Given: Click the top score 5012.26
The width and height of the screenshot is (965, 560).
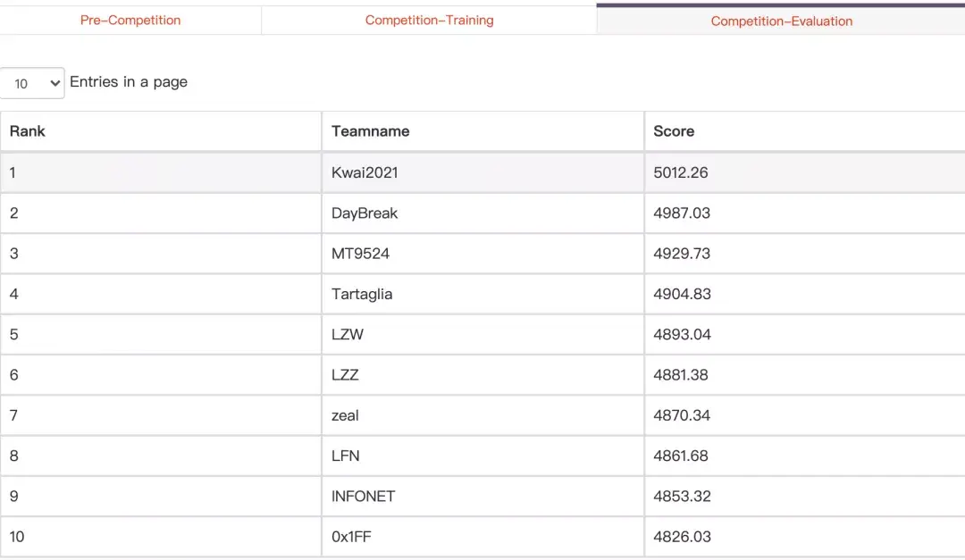Looking at the screenshot, I should [681, 172].
